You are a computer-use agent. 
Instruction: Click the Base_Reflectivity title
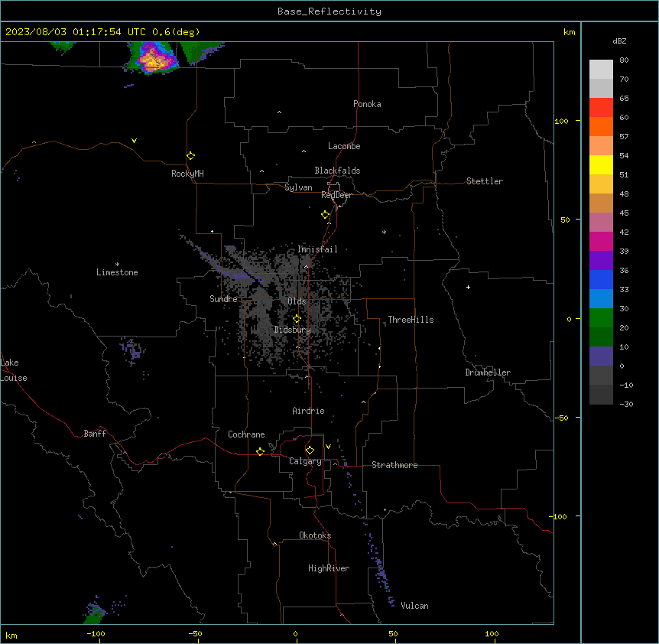329,11
